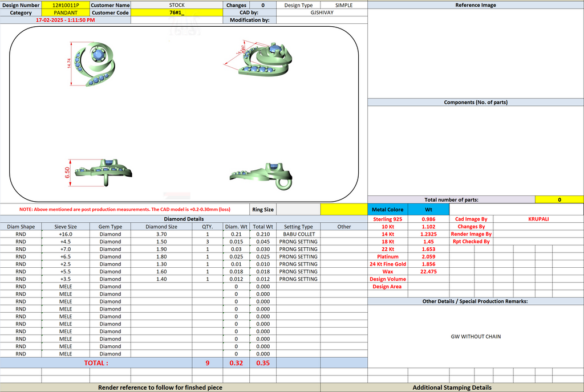Select the blue 'Wt' header cell
The image size is (584, 392).
click(x=429, y=209)
